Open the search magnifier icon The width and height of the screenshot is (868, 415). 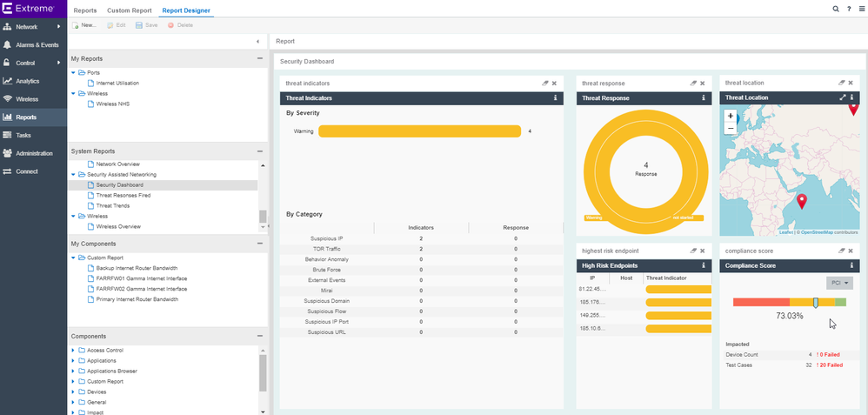tap(836, 9)
